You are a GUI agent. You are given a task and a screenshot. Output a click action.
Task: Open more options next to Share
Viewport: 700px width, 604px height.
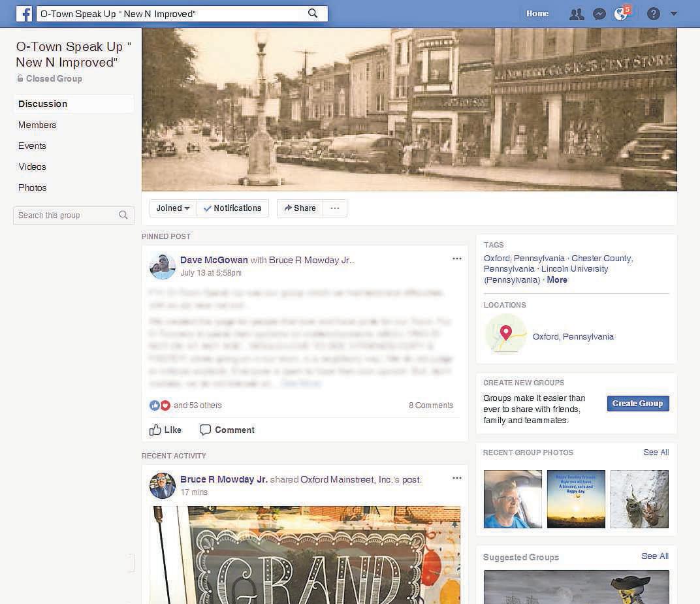click(x=335, y=208)
